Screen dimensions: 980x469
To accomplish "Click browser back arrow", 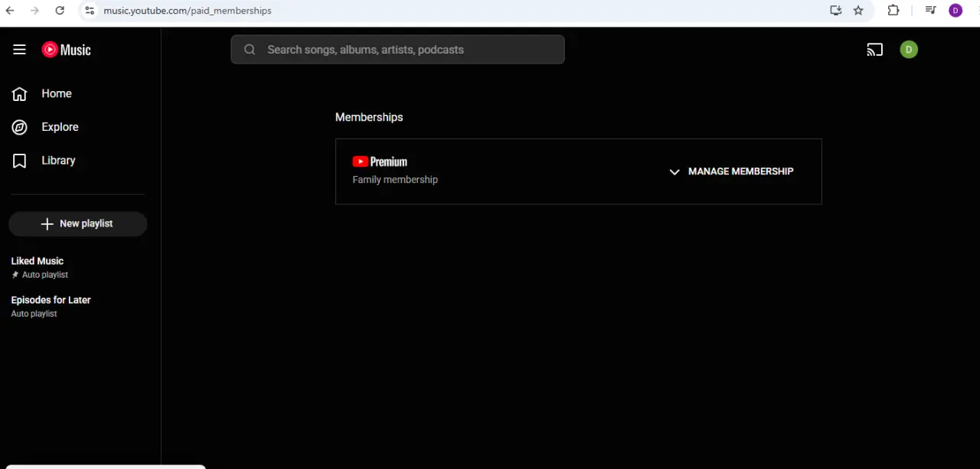I will tap(10, 11).
